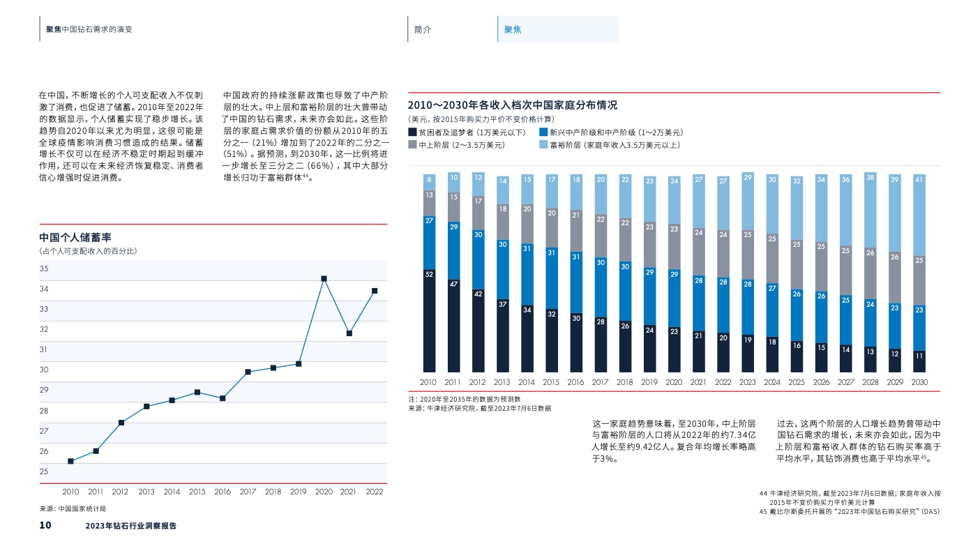Click the 2022 bar segment labeled 20
The image size is (980, 553).
(x=723, y=352)
